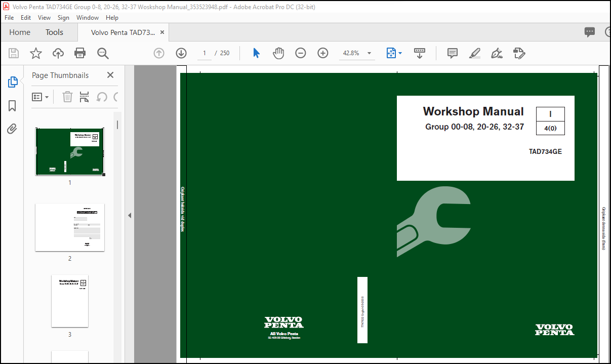Click Group 00-08, 20-26, 32-37 text

tap(474, 127)
